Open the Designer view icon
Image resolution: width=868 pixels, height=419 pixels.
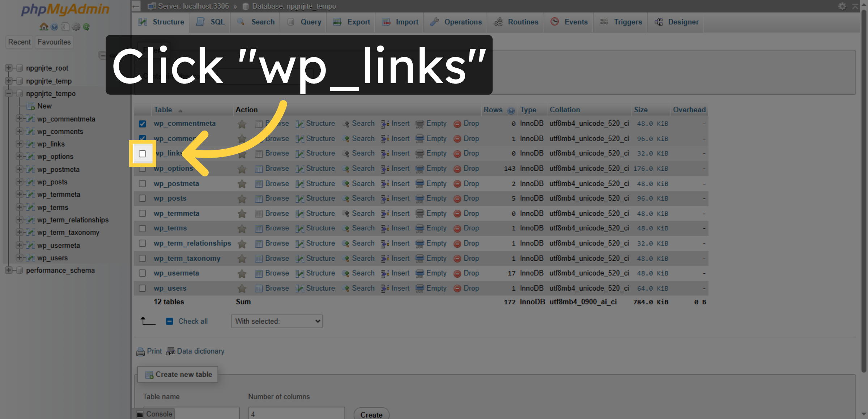659,22
